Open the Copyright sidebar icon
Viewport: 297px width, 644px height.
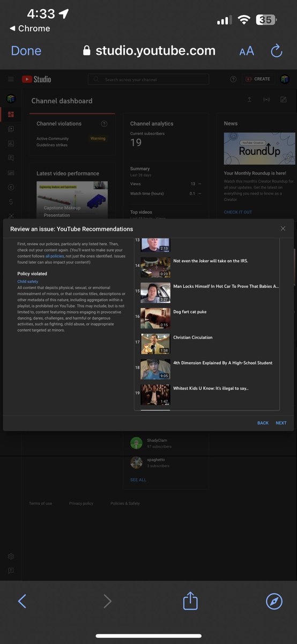[11, 187]
